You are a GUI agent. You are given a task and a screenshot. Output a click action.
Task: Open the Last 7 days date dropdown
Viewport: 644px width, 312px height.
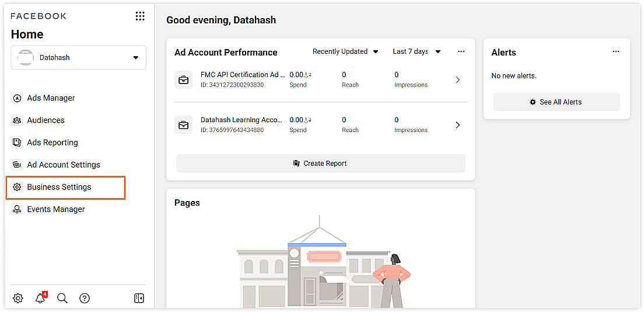click(x=416, y=51)
